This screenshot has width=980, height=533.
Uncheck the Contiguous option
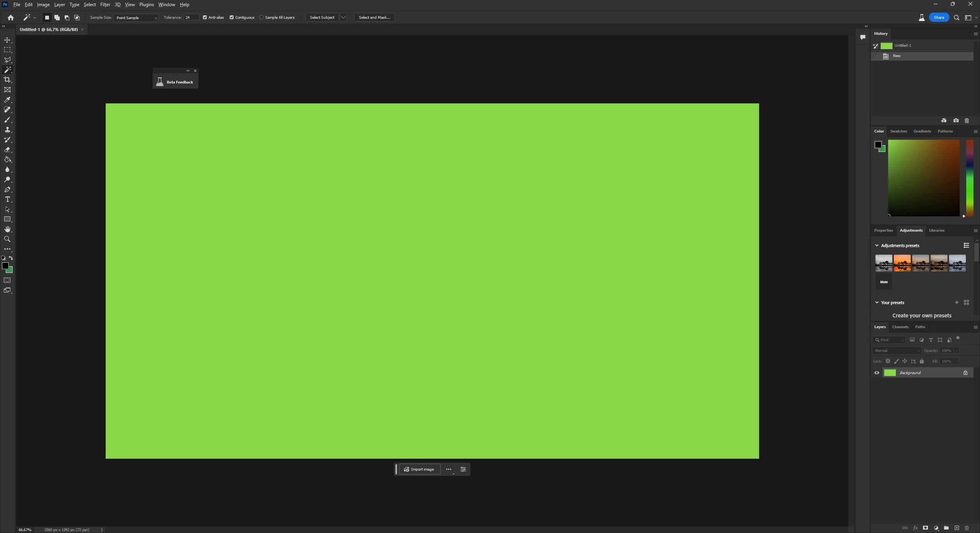point(232,18)
